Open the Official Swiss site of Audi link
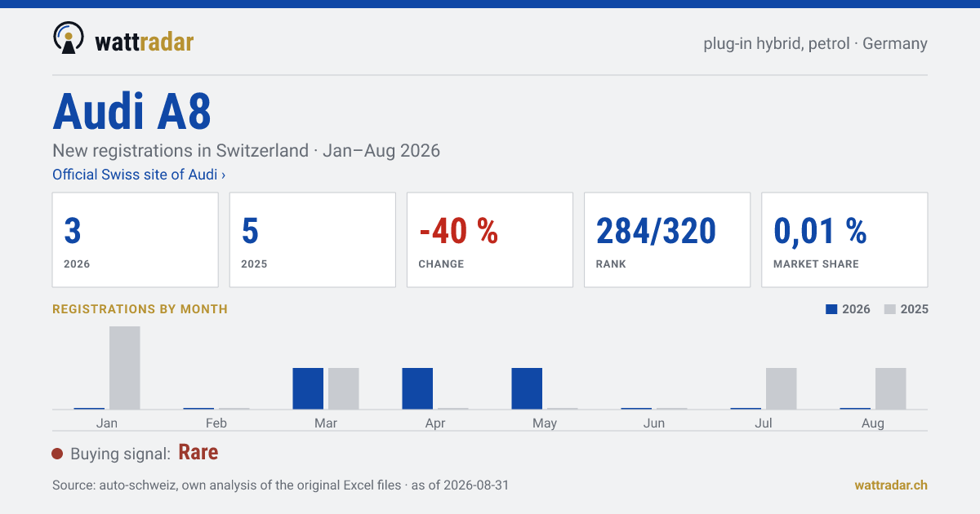Screen dimensions: 980x514 coord(139,175)
